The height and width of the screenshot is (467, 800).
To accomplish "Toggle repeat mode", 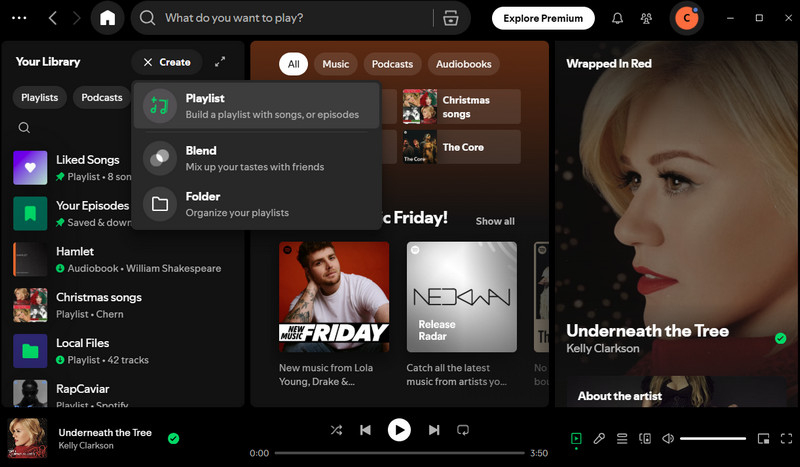I will click(x=463, y=430).
